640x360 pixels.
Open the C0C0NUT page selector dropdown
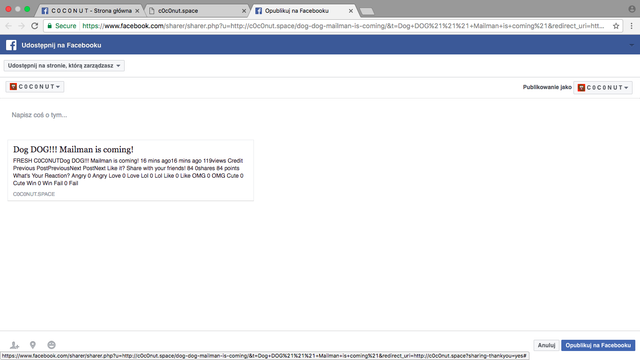pos(35,87)
